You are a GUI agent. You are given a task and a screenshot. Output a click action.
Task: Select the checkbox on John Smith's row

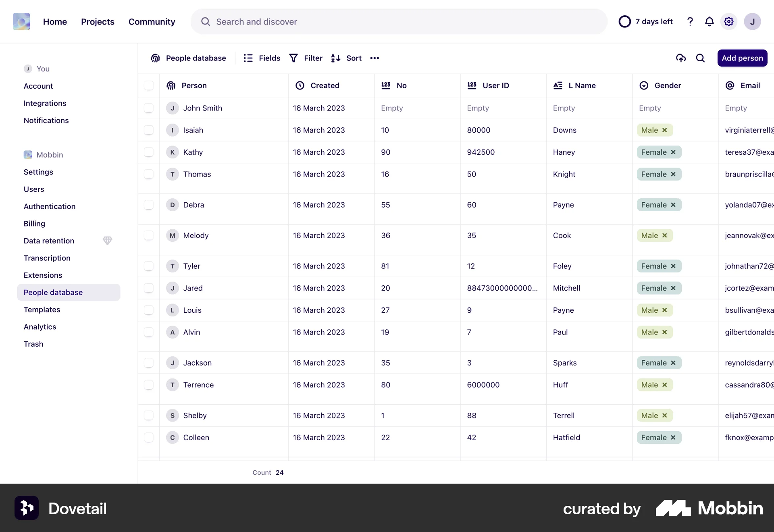(149, 108)
